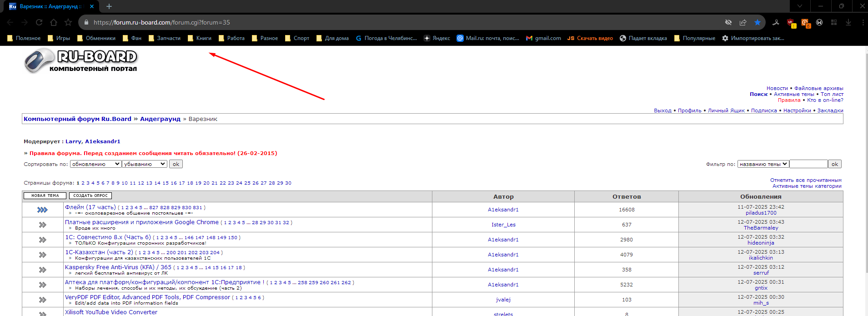Open the ribbon extension icon
This screenshot has width=868, height=316.
coord(776,22)
